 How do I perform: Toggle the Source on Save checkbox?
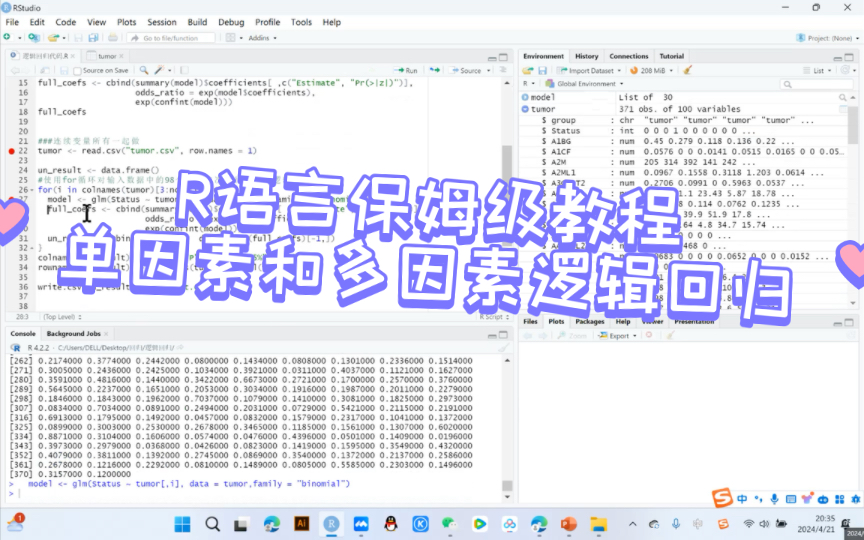(77, 71)
